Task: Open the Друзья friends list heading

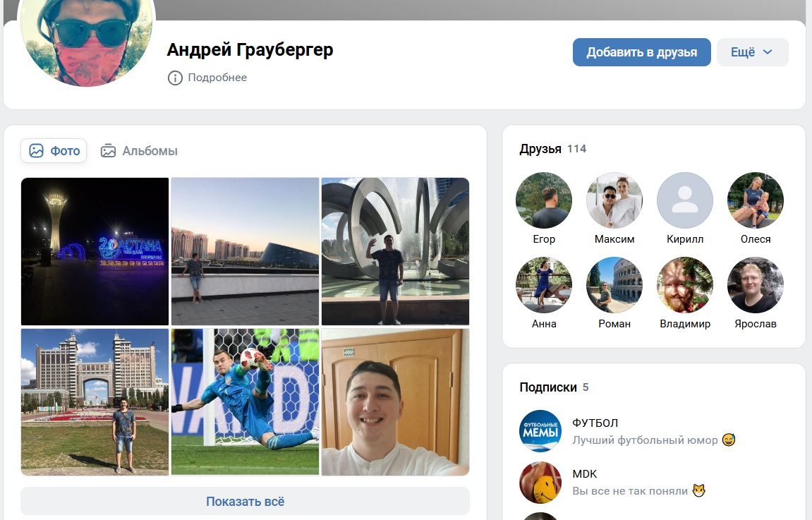Action: (540, 149)
